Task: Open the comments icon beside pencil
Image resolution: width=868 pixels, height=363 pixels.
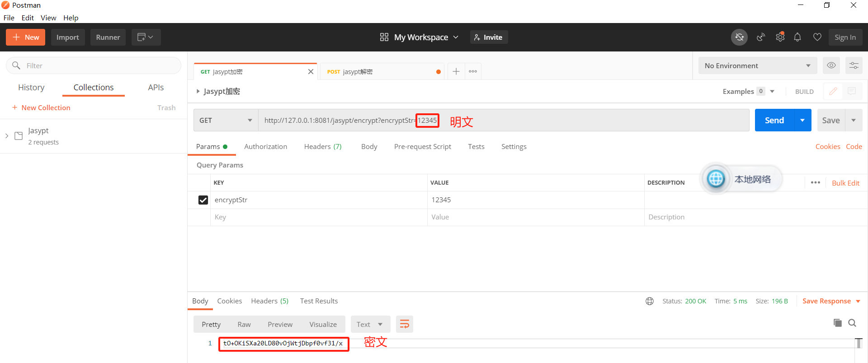Action: pos(852,91)
